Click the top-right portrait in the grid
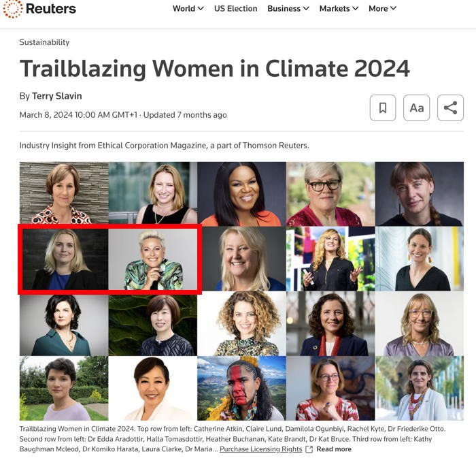The image size is (476, 471). [x=419, y=193]
